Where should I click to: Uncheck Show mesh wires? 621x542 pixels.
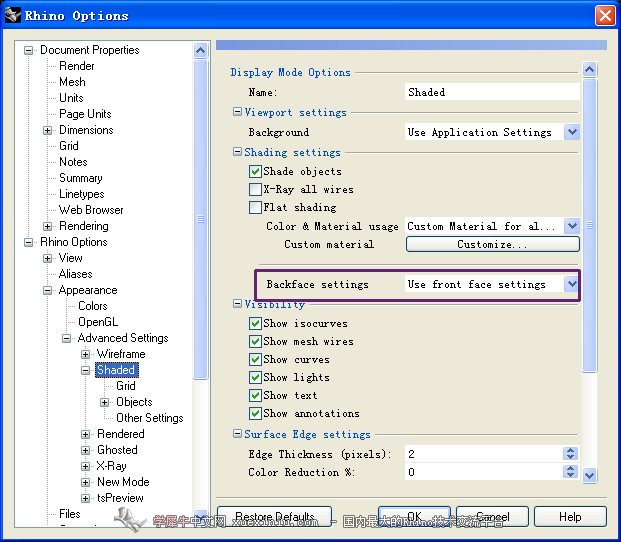(255, 341)
